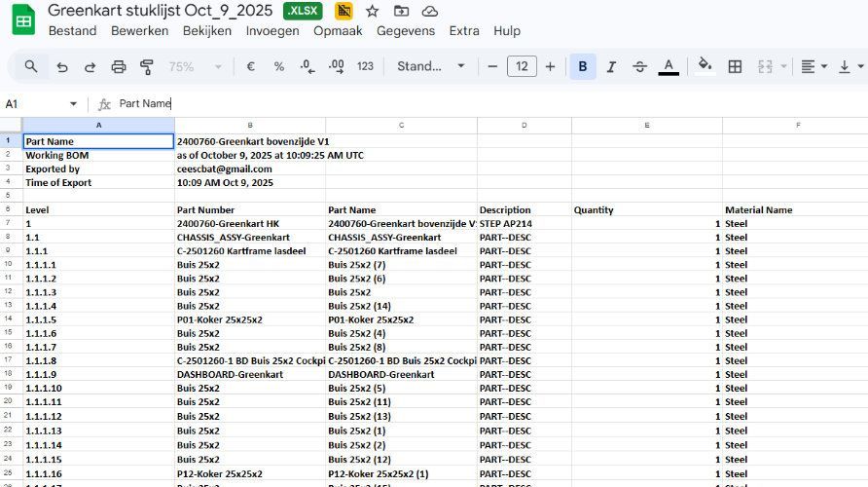
Task: Decrease decimal places
Action: click(307, 66)
